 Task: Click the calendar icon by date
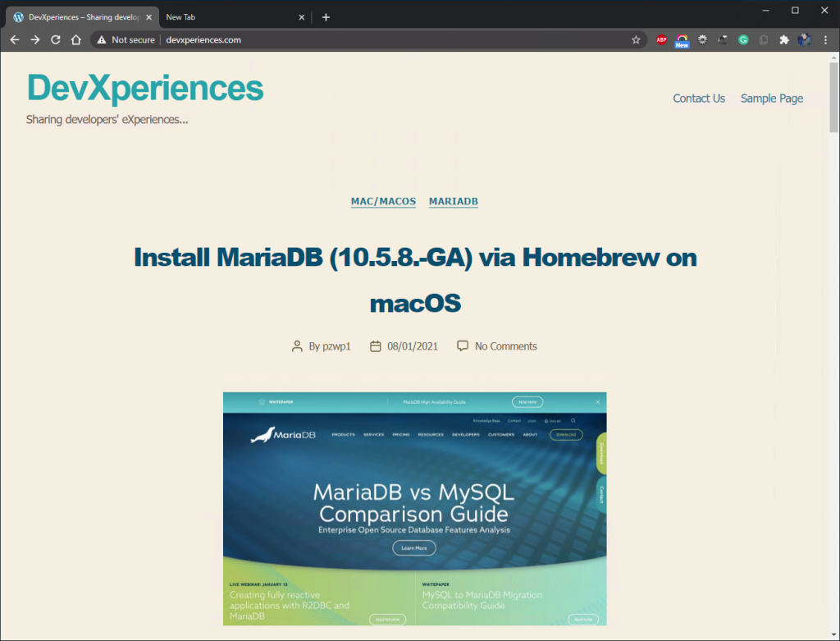[x=376, y=346]
